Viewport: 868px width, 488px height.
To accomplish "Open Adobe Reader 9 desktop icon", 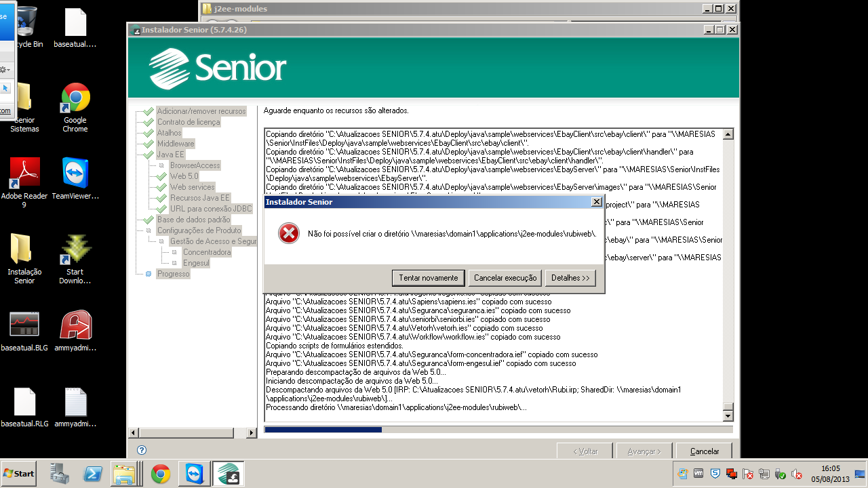I will pos(24,174).
